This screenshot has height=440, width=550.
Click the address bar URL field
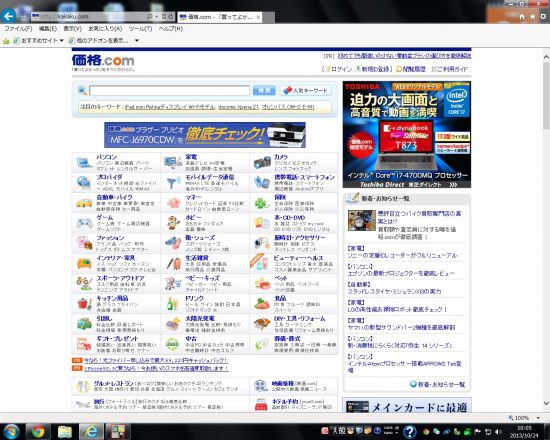click(88, 16)
